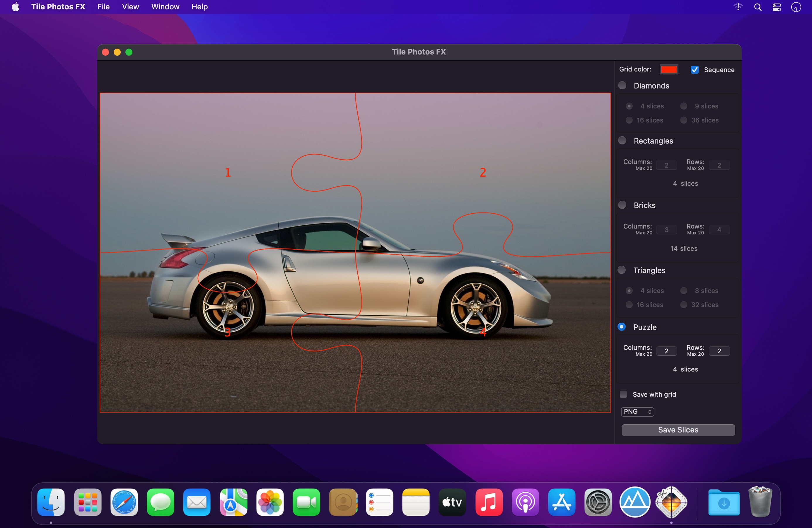Click the red Grid color swatch

tap(668, 69)
